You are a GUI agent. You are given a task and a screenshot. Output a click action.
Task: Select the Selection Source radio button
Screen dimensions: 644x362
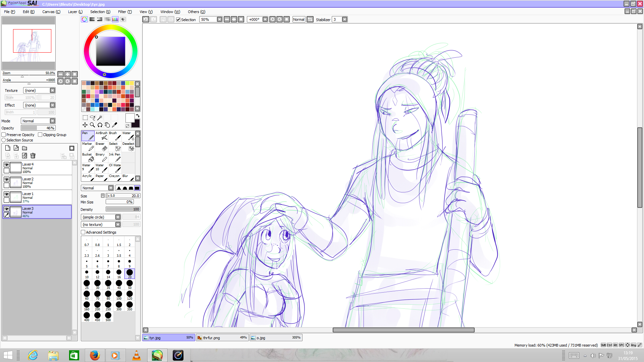pyautogui.click(x=4, y=140)
